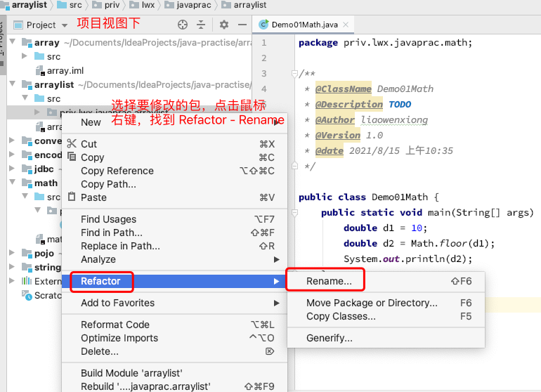Expand the src folder under array
The height and width of the screenshot is (392, 541).
[x=25, y=56]
